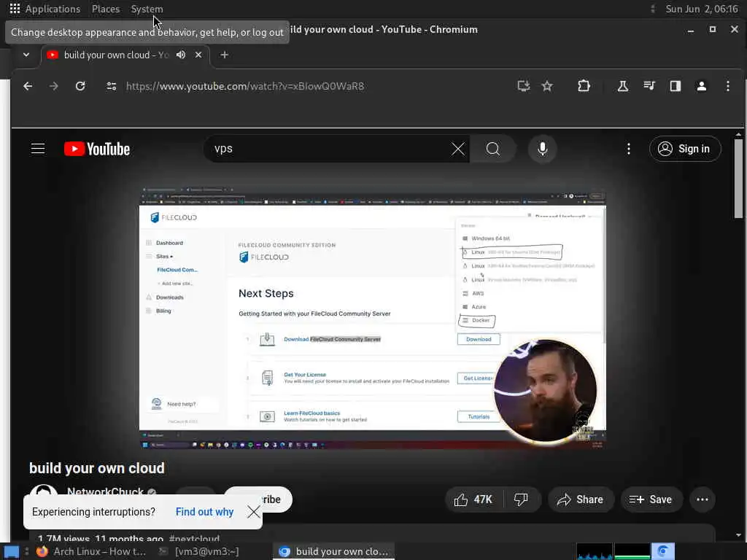The image size is (747, 560).
Task: Select the build your own cloud tab
Action: point(116,55)
